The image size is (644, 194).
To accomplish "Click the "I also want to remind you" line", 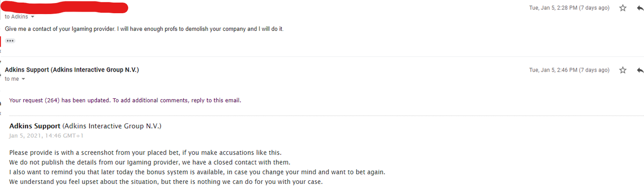I will (197, 172).
